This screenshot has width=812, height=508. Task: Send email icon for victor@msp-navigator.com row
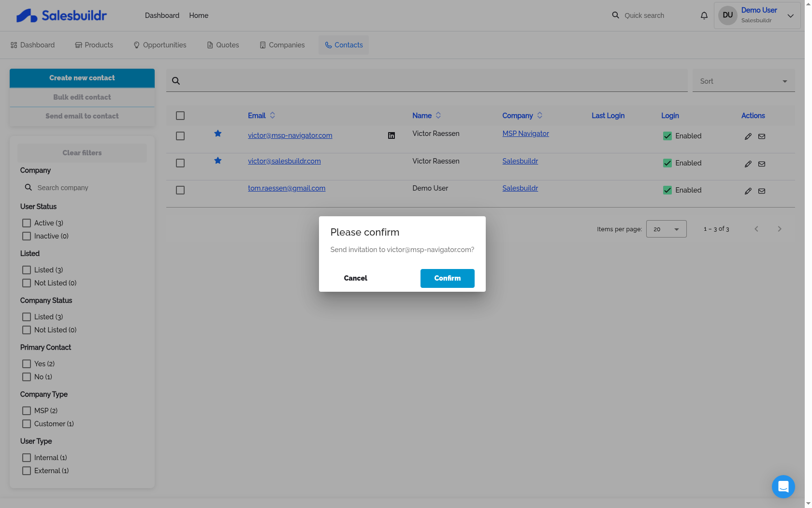pyautogui.click(x=762, y=136)
